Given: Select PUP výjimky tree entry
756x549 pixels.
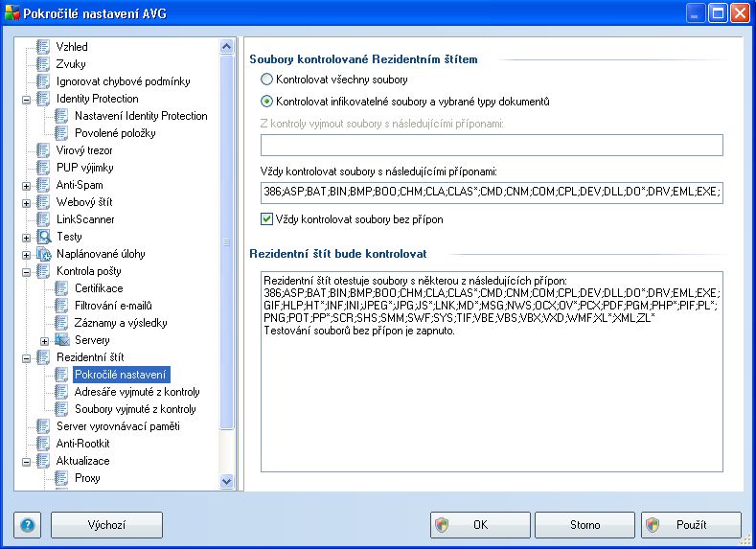Looking at the screenshot, I should 85,168.
